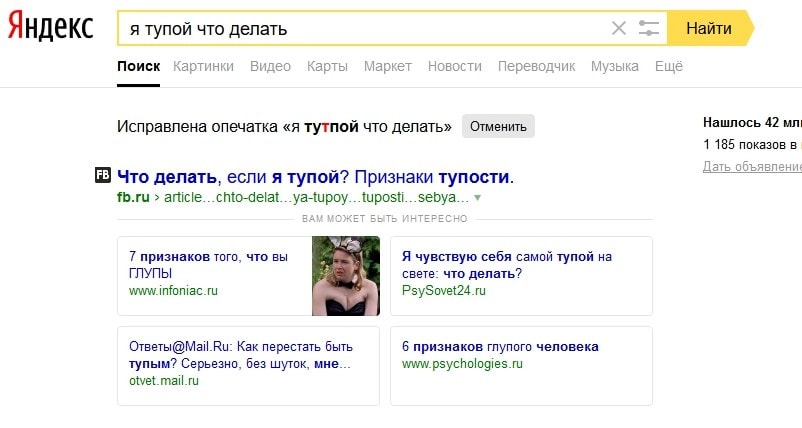Open Ответы@Mail.Ru 'Как перестать быть тупым'

click(x=240, y=355)
